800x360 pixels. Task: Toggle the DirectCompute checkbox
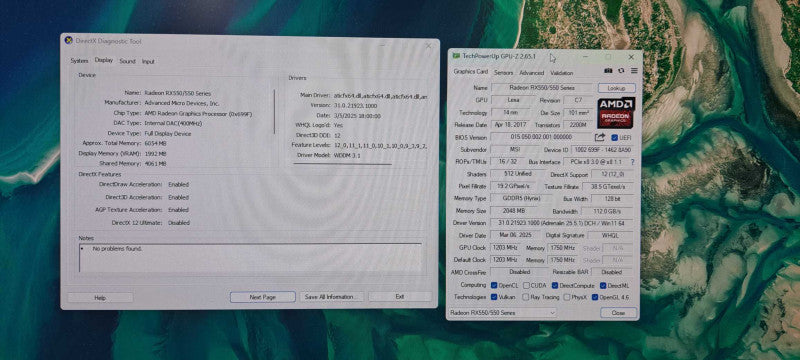click(555, 285)
